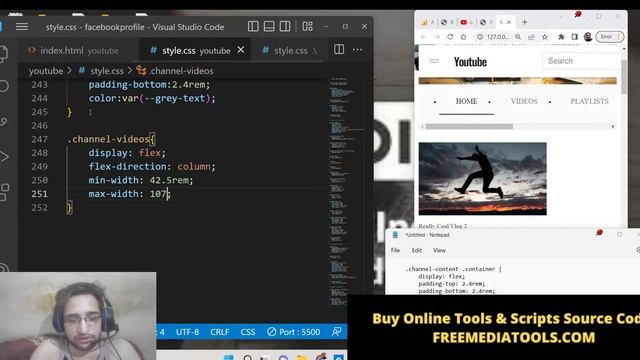Split the editor with the split icon
Screen dimensions: 640x360
pyautogui.click(x=339, y=49)
